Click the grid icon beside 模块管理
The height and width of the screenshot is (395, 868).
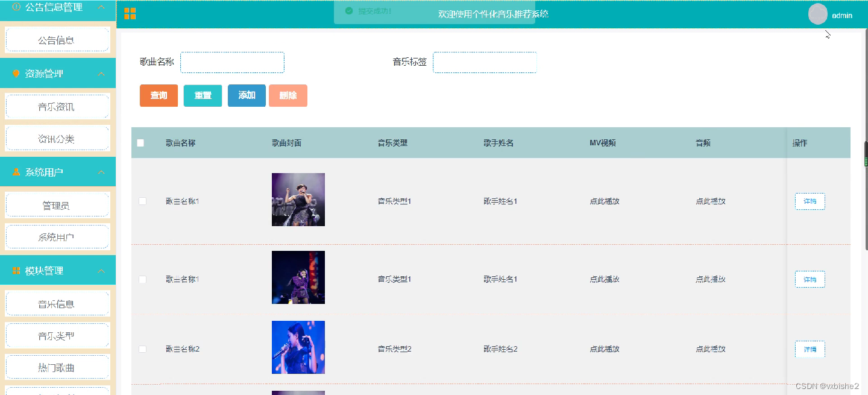[x=16, y=271]
